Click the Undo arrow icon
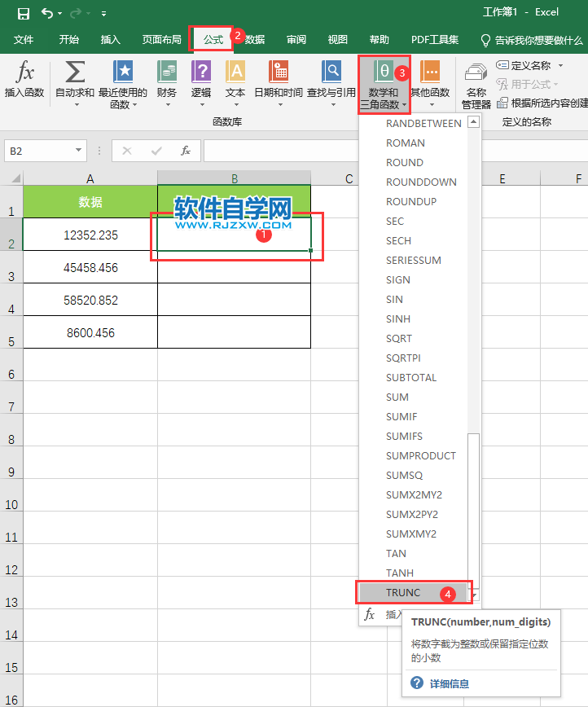The width and height of the screenshot is (588, 707). pos(47,13)
